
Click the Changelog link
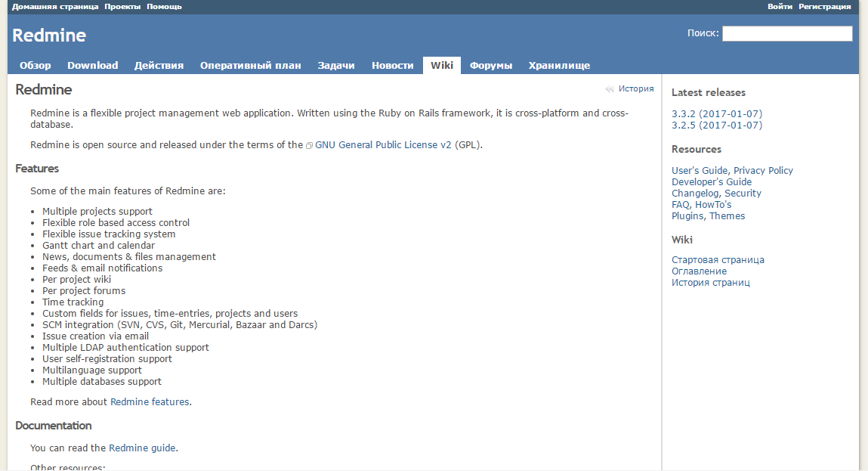[695, 194]
